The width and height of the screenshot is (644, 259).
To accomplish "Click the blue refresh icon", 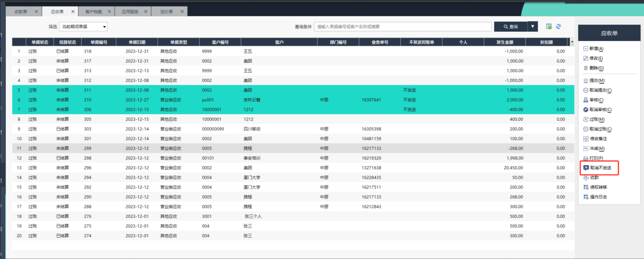I will (x=558, y=26).
